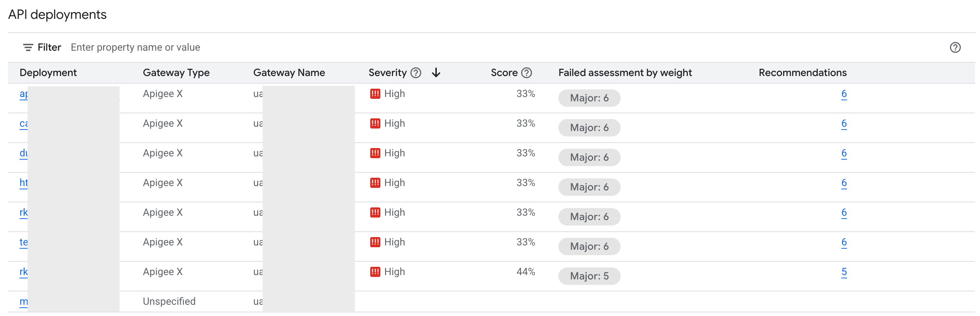Sort by the Deployment column header
The image size is (980, 316).
48,72
